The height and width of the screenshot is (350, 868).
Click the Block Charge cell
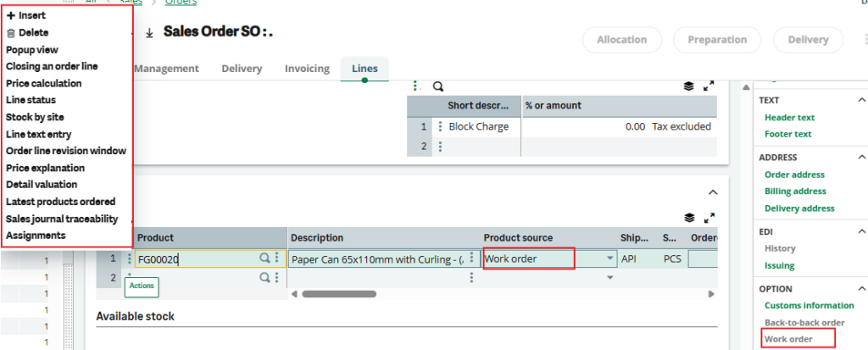click(x=478, y=127)
